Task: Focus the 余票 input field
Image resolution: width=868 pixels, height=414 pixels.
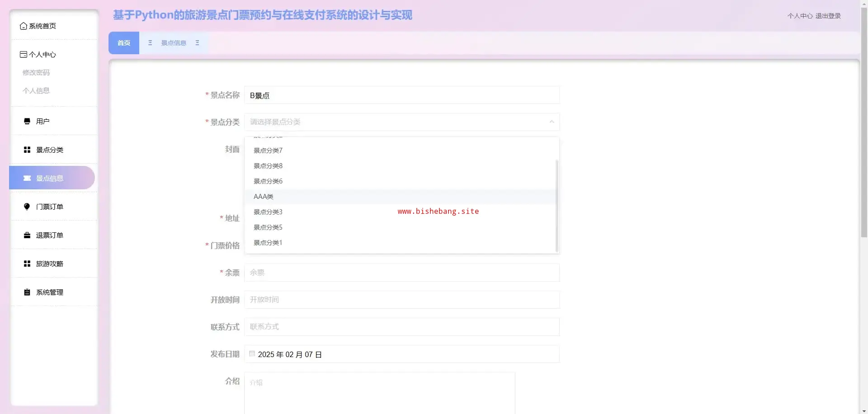Action: (402, 273)
